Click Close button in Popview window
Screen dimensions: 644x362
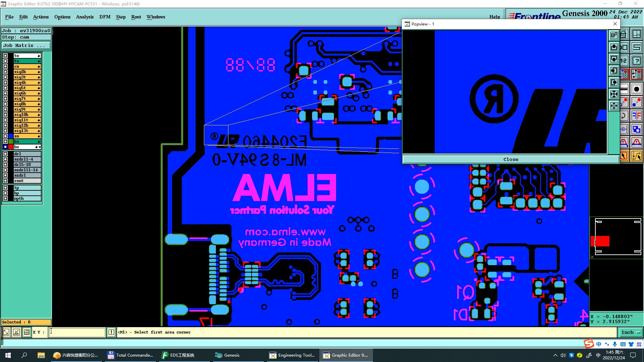511,159
